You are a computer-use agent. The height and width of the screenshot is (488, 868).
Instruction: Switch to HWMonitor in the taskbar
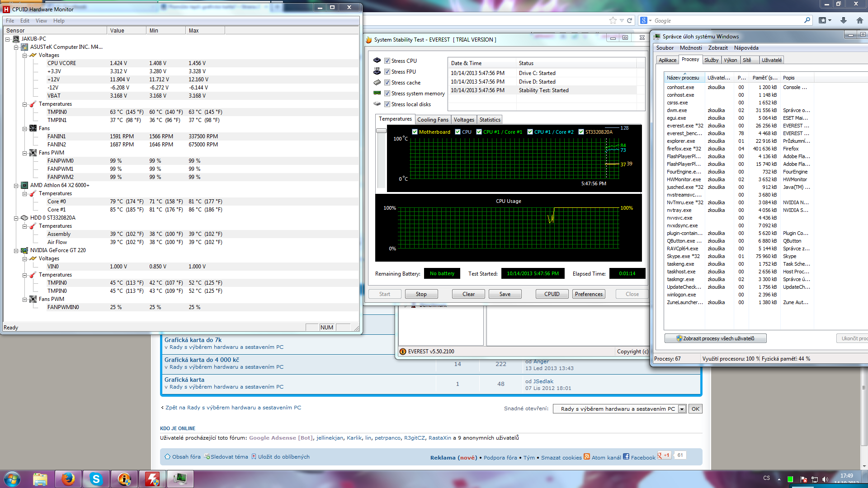tap(152, 479)
